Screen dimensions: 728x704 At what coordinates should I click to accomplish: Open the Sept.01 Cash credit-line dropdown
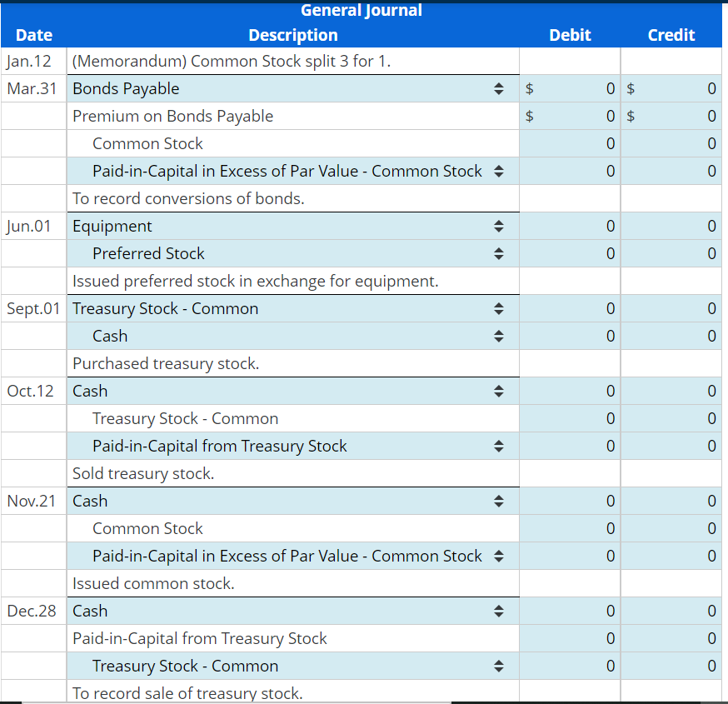[293, 336]
